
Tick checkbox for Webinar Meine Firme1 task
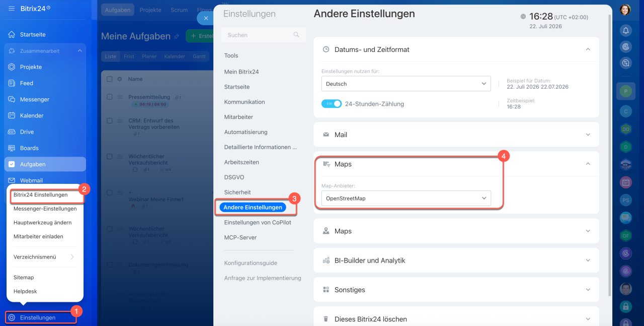[110, 192]
